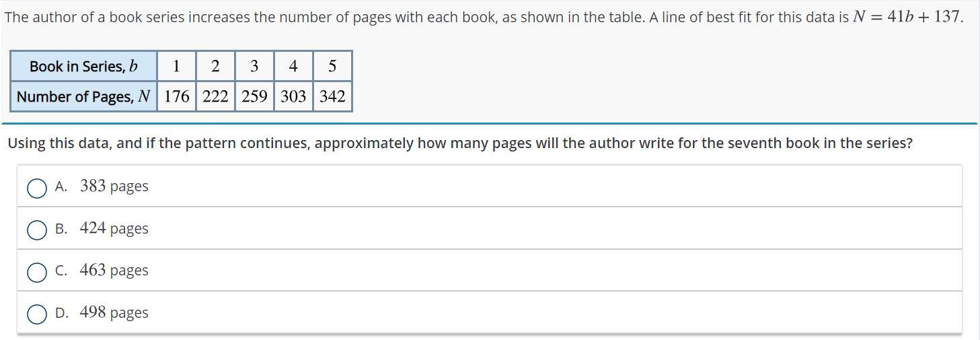The height and width of the screenshot is (340, 980).
Task: Click the 303 pages table cell
Action: [x=293, y=96]
